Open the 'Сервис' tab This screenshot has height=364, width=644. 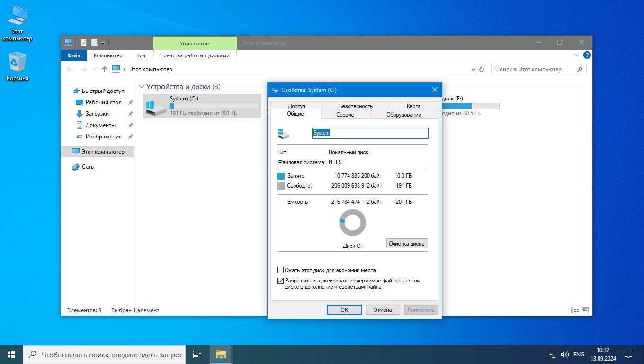click(x=345, y=115)
